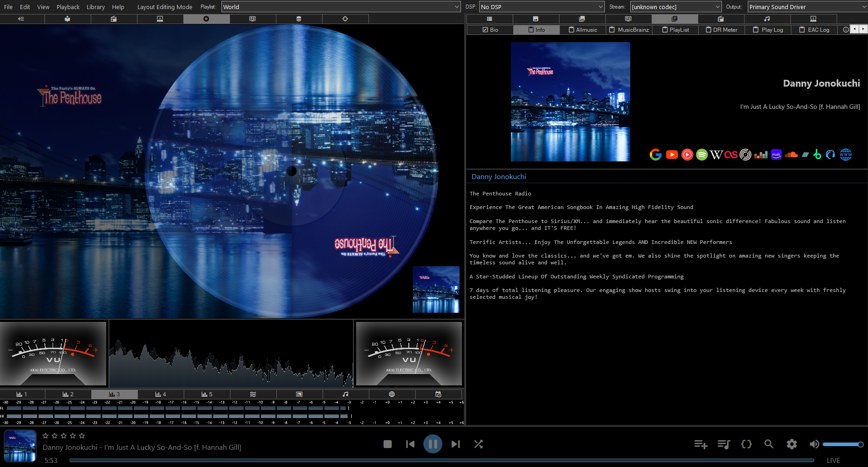This screenshot has width=868, height=467.
Task: Select spectrum visualization tab 5
Action: click(x=207, y=394)
